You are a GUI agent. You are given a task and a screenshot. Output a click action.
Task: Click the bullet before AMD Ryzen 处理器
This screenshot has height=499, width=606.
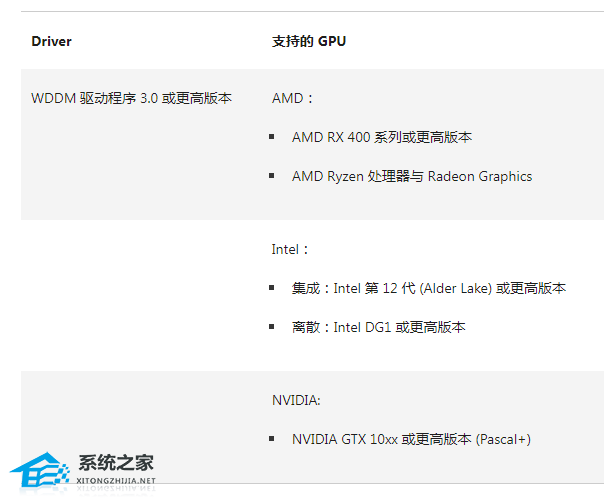click(x=272, y=175)
